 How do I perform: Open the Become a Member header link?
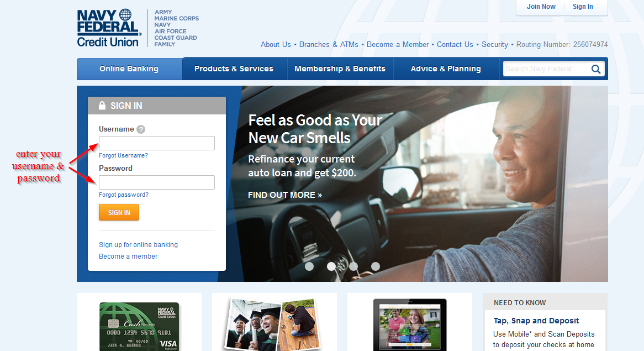(398, 44)
